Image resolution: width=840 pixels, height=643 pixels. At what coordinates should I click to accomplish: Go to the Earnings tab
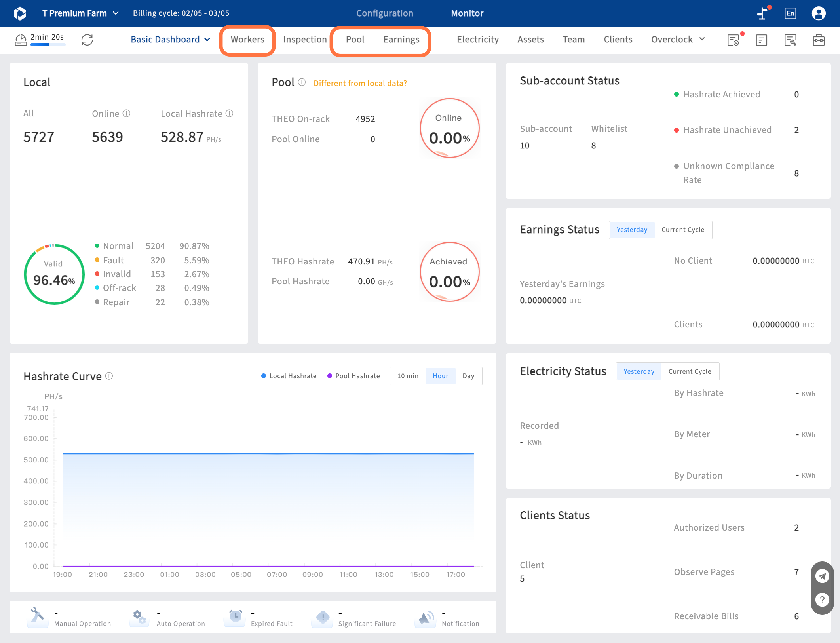click(x=401, y=40)
